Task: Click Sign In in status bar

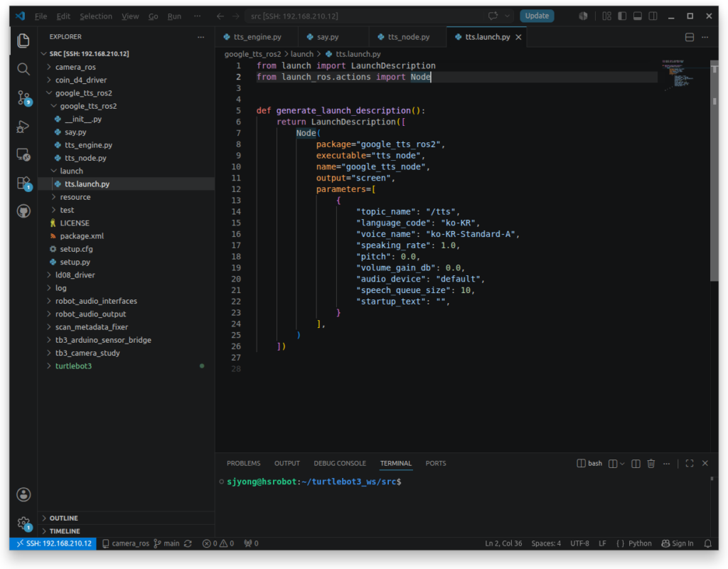Action: [x=678, y=543]
